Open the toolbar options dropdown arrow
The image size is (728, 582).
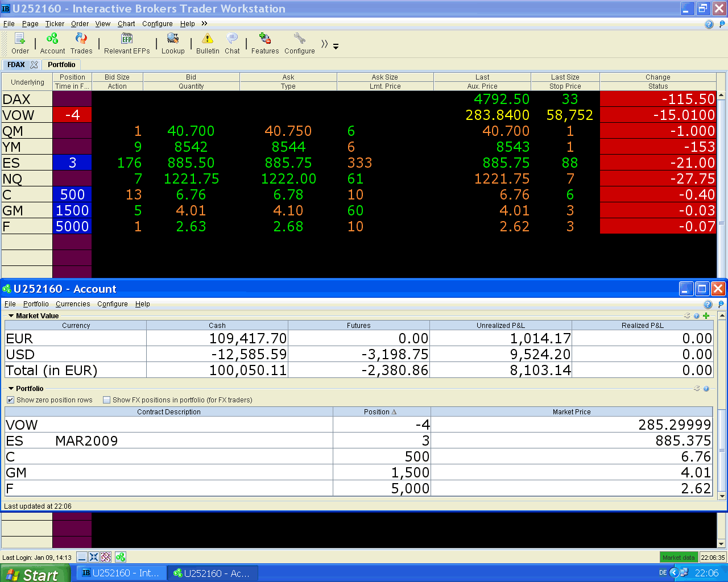coord(336,47)
